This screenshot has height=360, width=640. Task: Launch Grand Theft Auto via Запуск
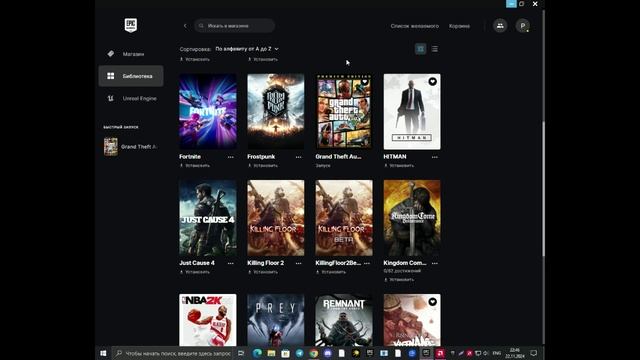(x=323, y=166)
